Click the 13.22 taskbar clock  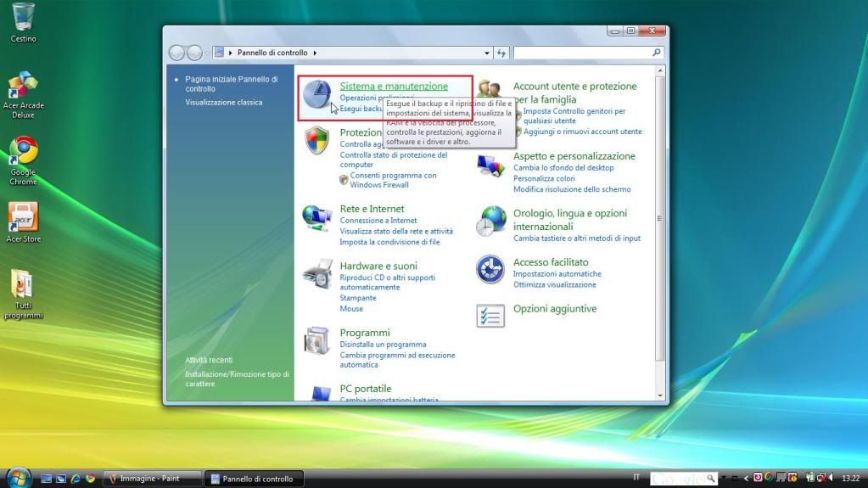pos(851,478)
